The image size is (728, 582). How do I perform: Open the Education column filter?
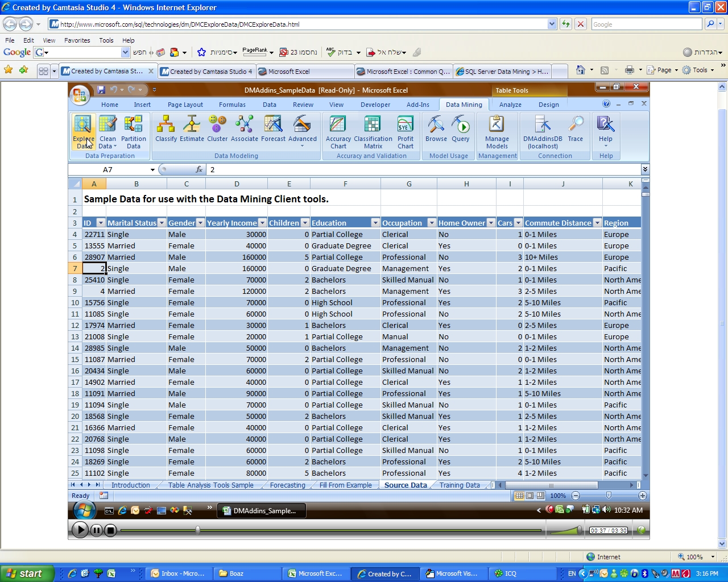[375, 223]
